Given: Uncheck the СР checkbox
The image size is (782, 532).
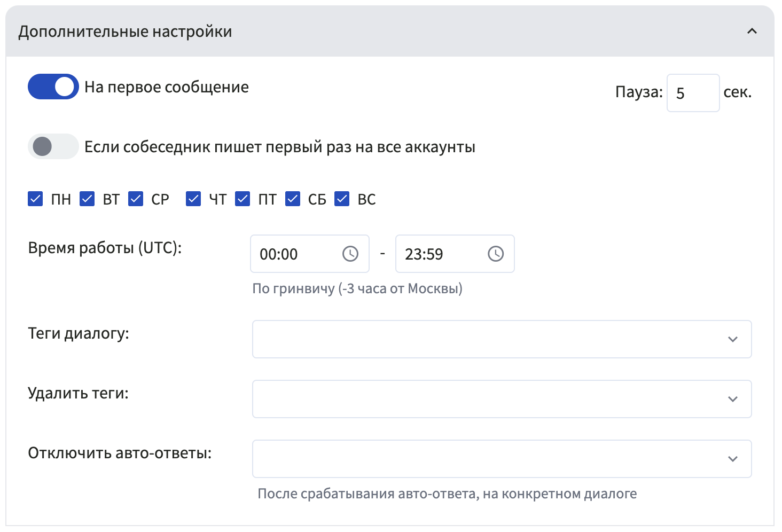Looking at the screenshot, I should coord(136,199).
